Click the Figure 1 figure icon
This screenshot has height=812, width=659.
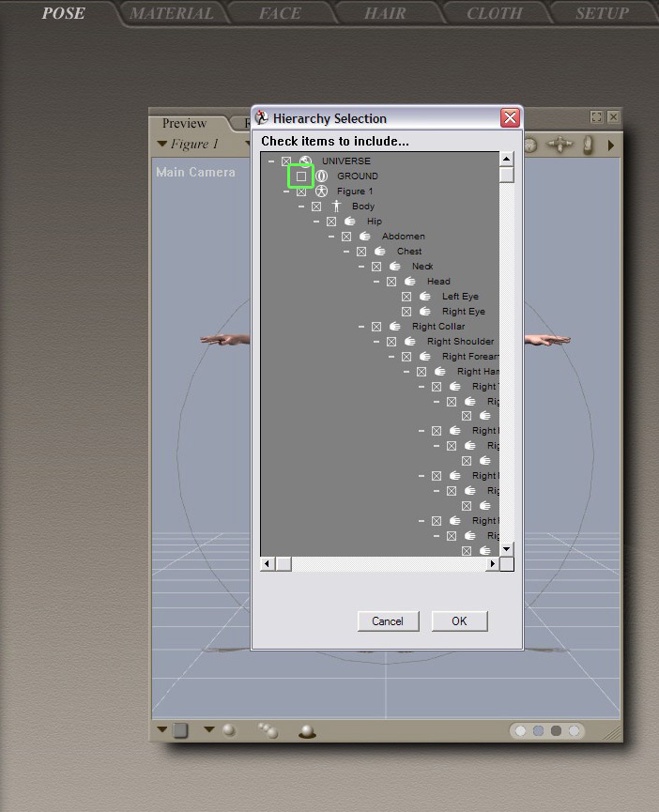322,192
